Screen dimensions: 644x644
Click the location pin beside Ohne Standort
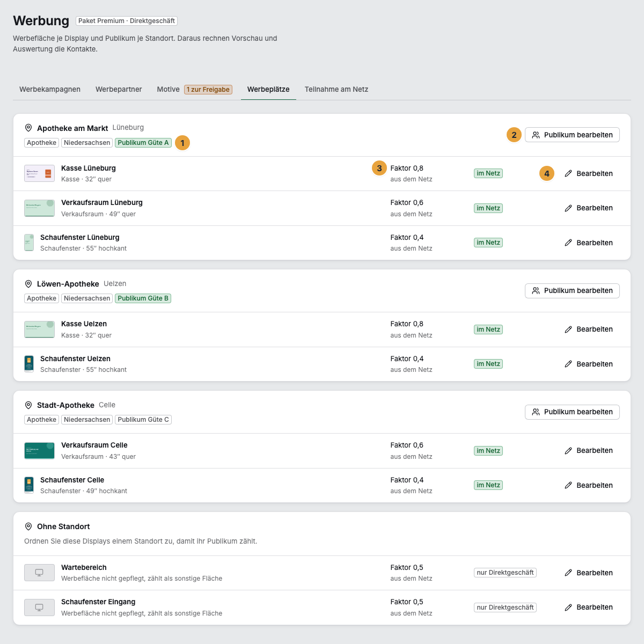pyautogui.click(x=28, y=526)
